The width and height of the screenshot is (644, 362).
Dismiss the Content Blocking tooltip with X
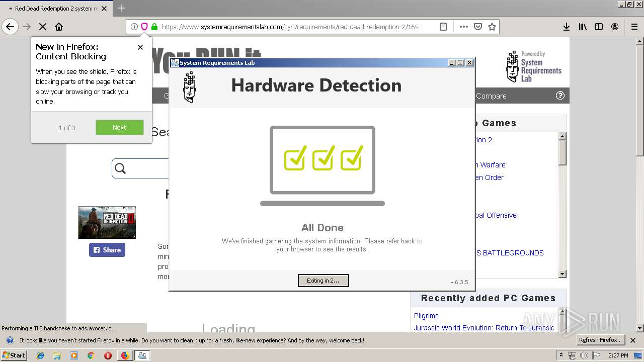[x=140, y=47]
